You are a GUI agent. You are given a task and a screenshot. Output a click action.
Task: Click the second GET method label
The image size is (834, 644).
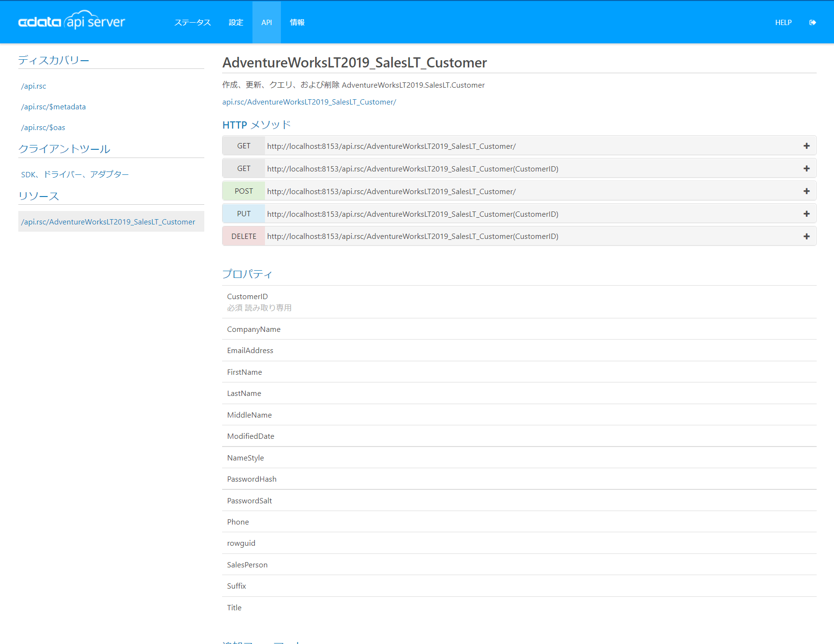coord(244,169)
